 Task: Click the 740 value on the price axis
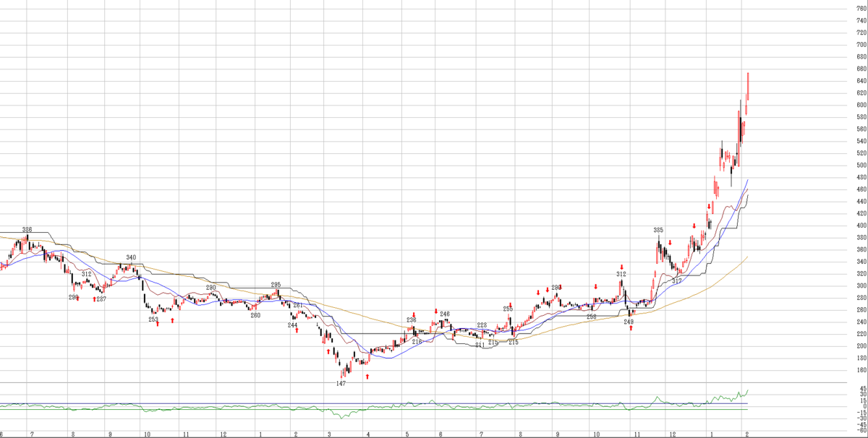[x=861, y=21]
